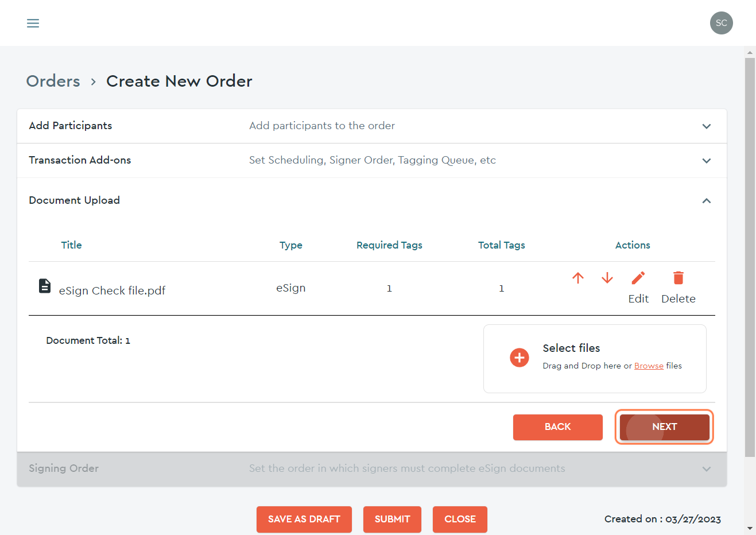This screenshot has height=535, width=756.
Task: Click the Create New Order heading
Action: click(x=179, y=81)
